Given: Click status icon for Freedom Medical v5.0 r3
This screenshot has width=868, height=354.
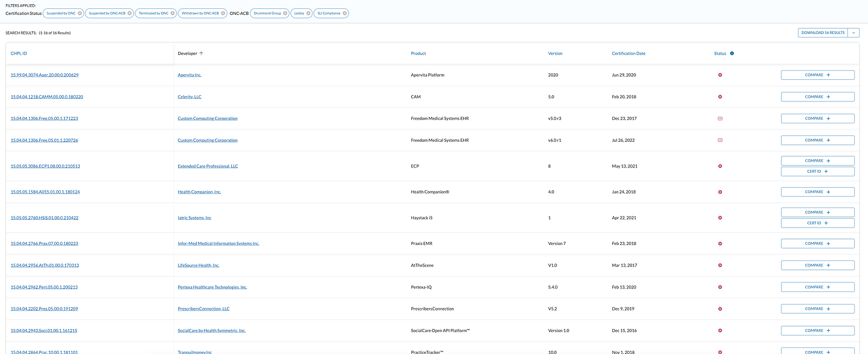Looking at the screenshot, I should click(x=720, y=119).
